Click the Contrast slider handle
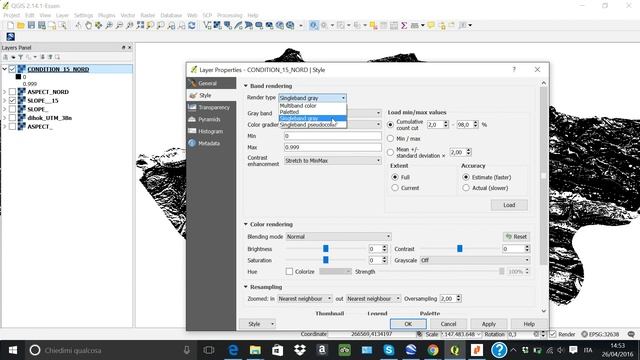640x360 pixels. (460, 249)
